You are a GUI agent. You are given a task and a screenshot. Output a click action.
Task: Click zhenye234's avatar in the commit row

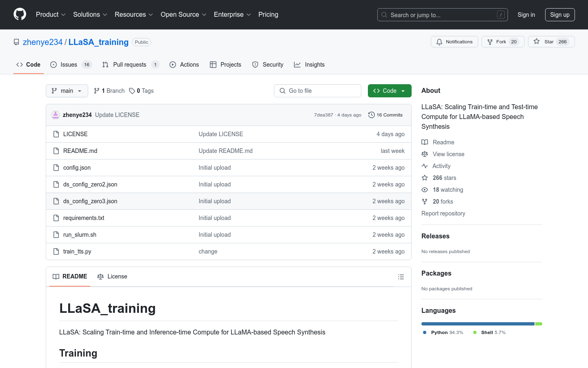point(56,115)
